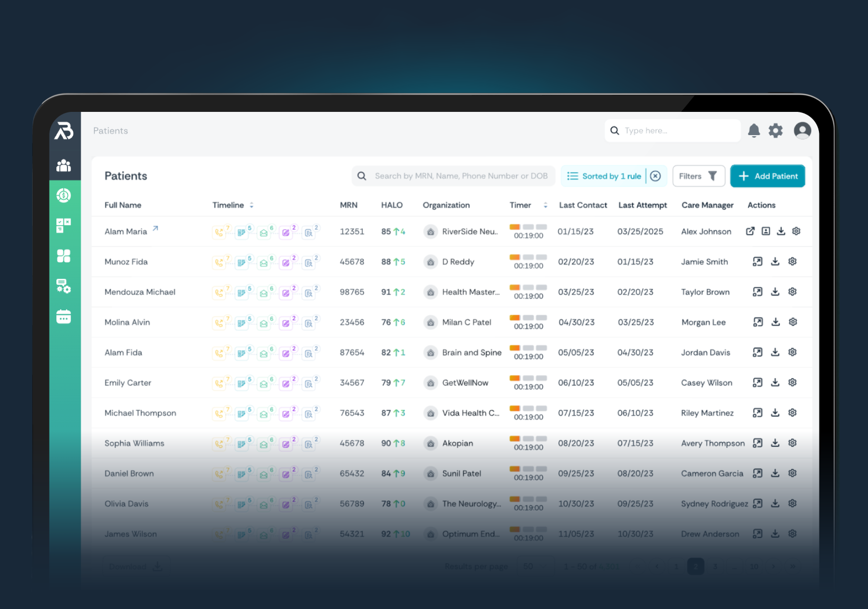Open the Results per page selector

534,566
